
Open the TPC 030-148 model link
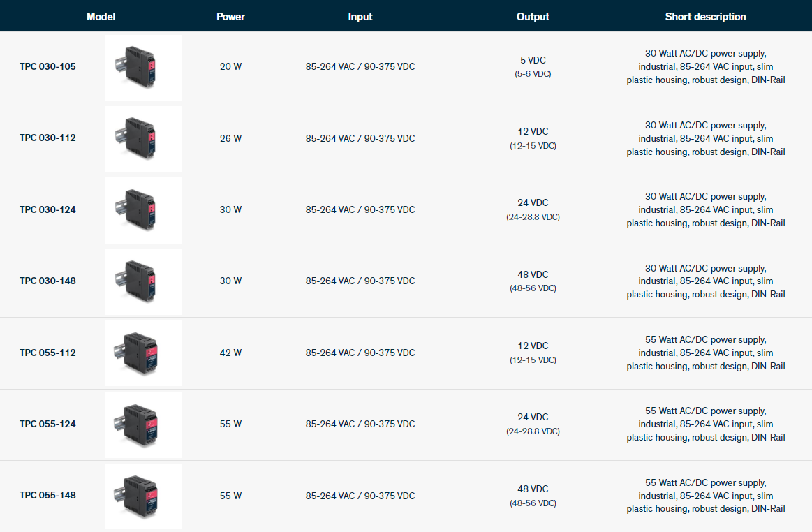(x=47, y=281)
